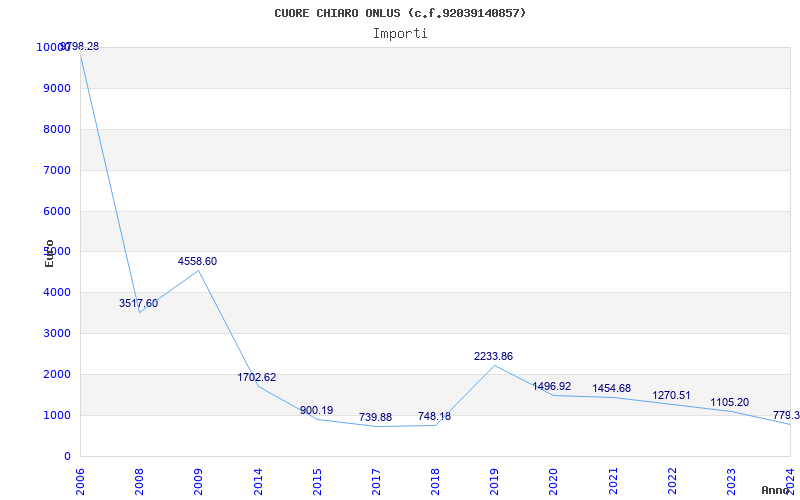800x500 pixels.
Task: Click the Importi subtitle
Action: pyautogui.click(x=400, y=34)
